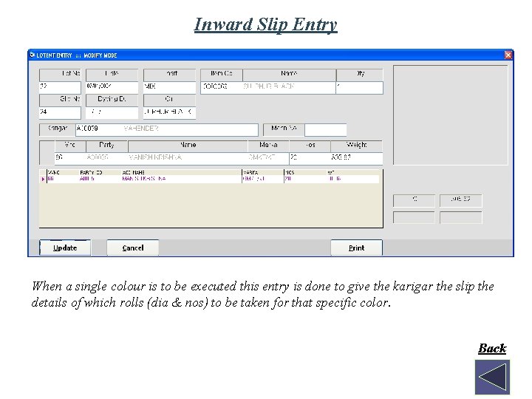This screenshot has height=399, width=532.
Task: Click the MIX value field
Action: pos(170,87)
